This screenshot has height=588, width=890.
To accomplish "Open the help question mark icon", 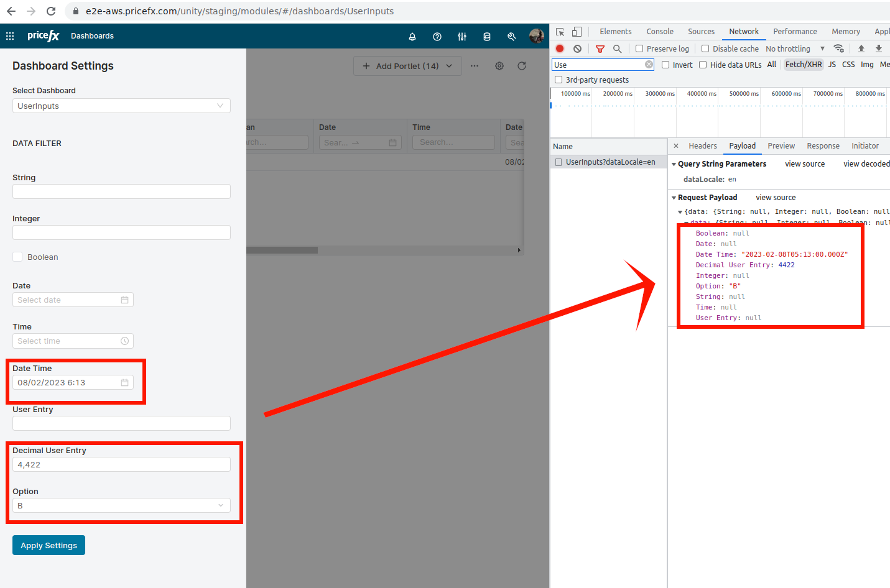I will point(437,37).
